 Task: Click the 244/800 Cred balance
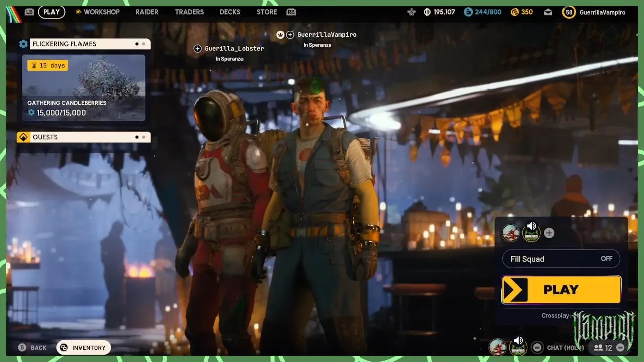point(488,12)
